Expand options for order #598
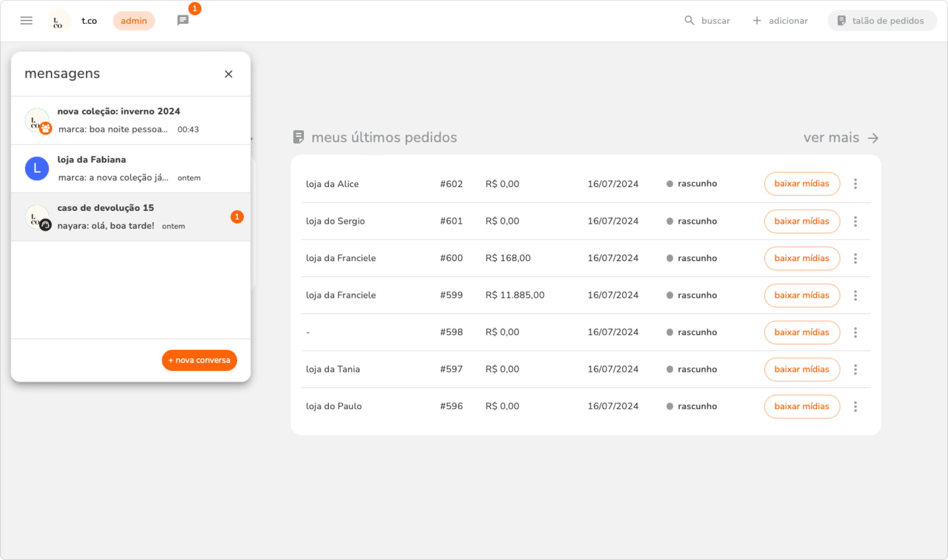This screenshot has width=948, height=560. coord(855,332)
